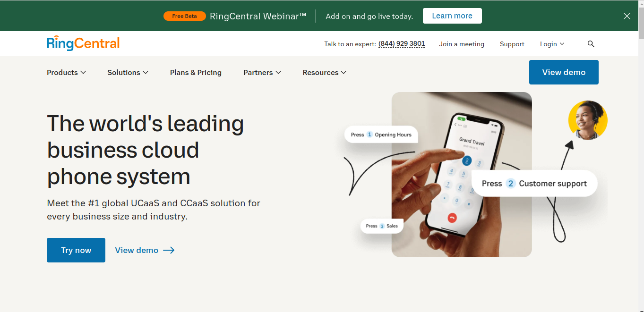Screen dimensions: 644x312
Task: Open the Join a meeting link
Action: [x=462, y=44]
